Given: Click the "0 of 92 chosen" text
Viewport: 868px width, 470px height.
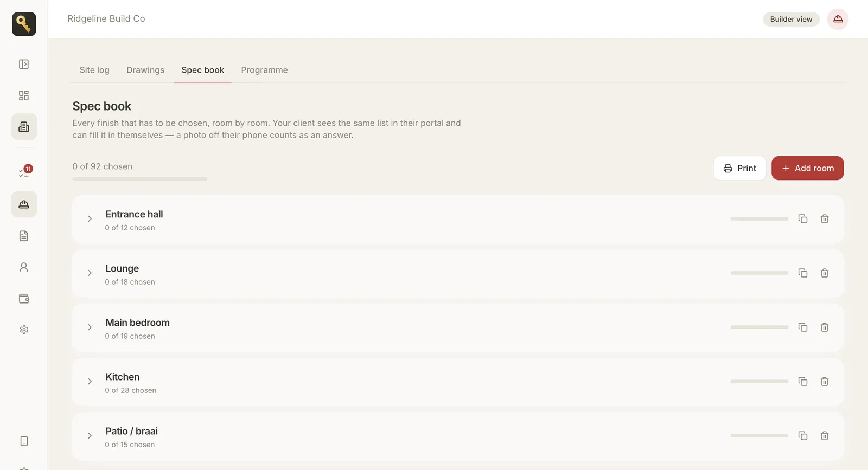Looking at the screenshot, I should [103, 166].
